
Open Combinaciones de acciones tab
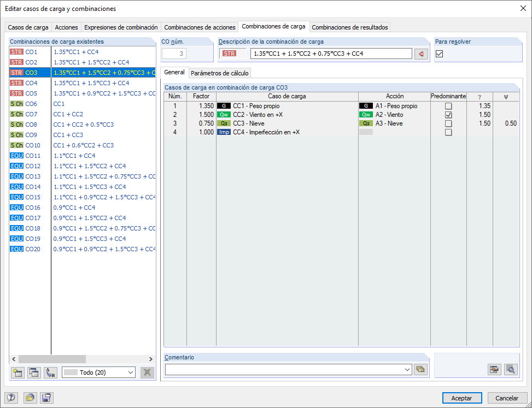click(200, 27)
